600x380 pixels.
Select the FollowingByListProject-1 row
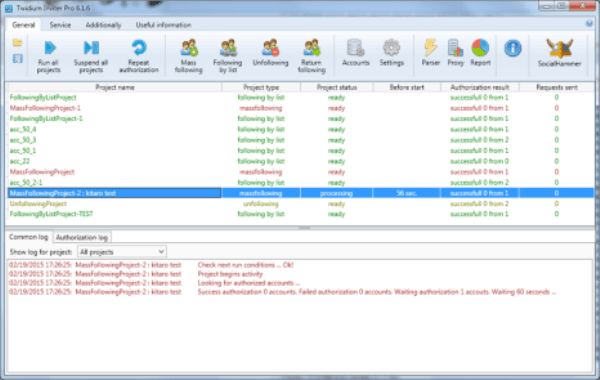(301, 119)
